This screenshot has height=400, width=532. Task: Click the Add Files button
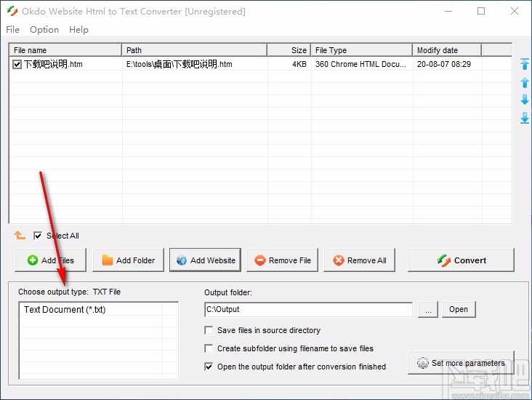coord(51,260)
